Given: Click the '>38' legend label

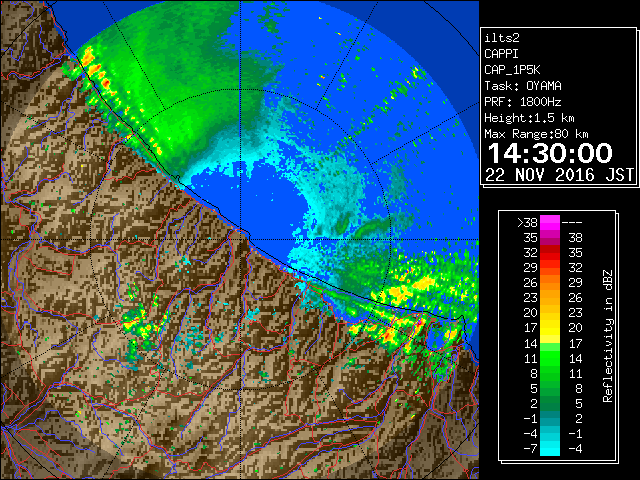Looking at the screenshot, I should 527,222.
